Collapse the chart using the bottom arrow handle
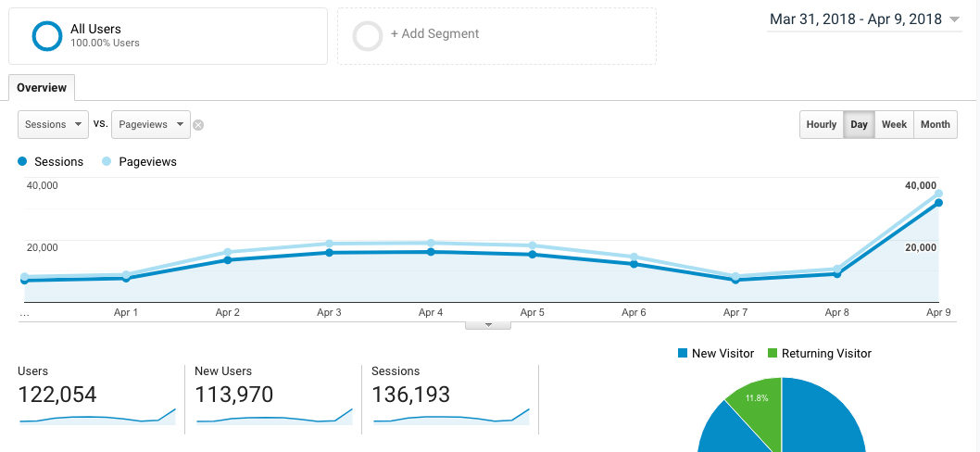 click(488, 325)
